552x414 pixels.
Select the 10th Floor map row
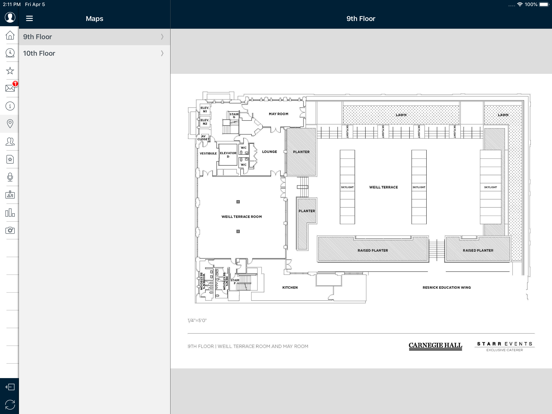pos(94,53)
